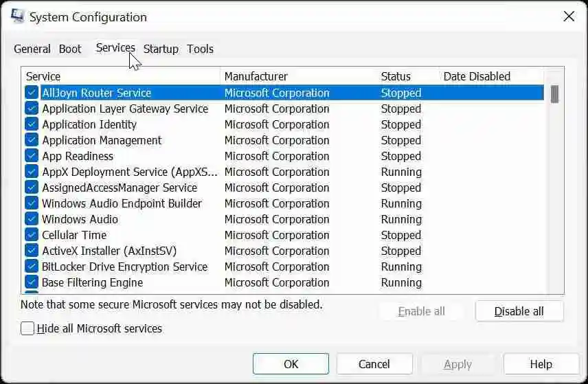Click Microsoft Corporation in Windows Audio Endpoint Builder row
The height and width of the screenshot is (384, 588).
(x=277, y=203)
